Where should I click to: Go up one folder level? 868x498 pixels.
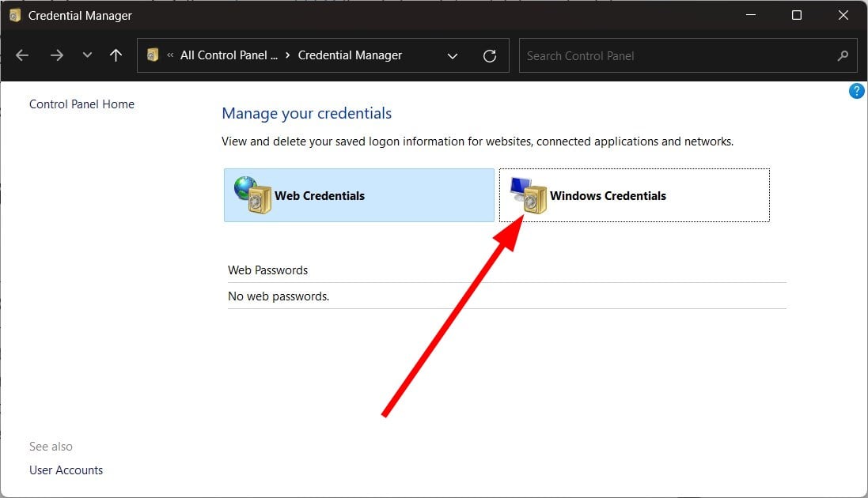click(x=116, y=55)
